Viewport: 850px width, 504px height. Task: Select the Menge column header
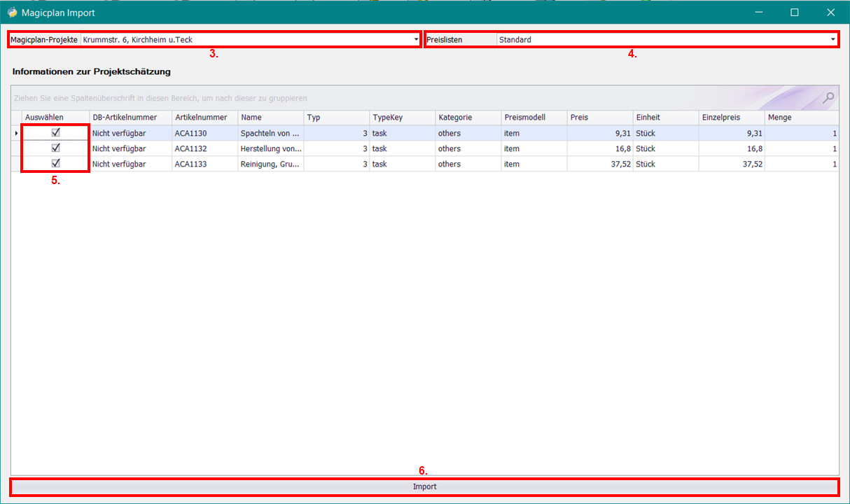[801, 118]
